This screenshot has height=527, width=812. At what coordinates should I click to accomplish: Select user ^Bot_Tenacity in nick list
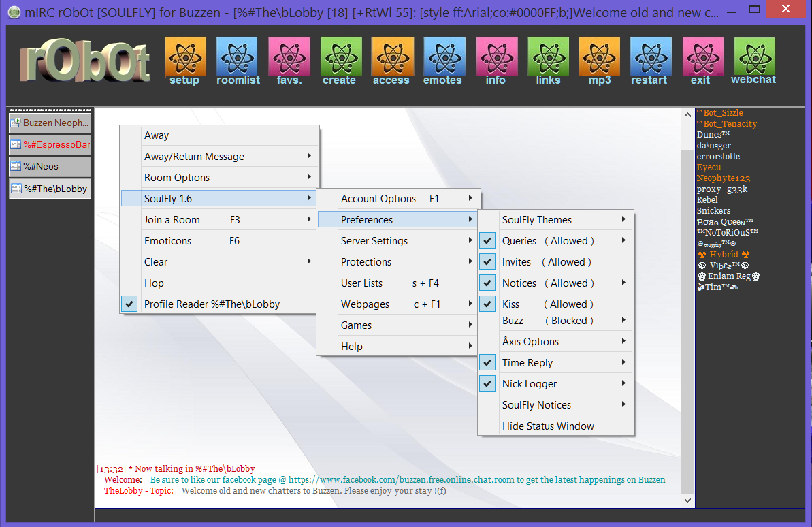[726, 124]
